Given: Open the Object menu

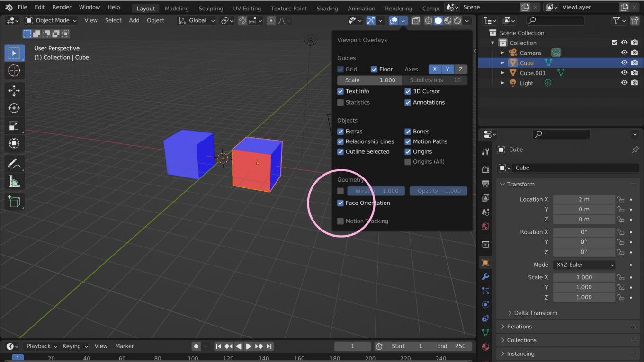Looking at the screenshot, I should click(155, 20).
